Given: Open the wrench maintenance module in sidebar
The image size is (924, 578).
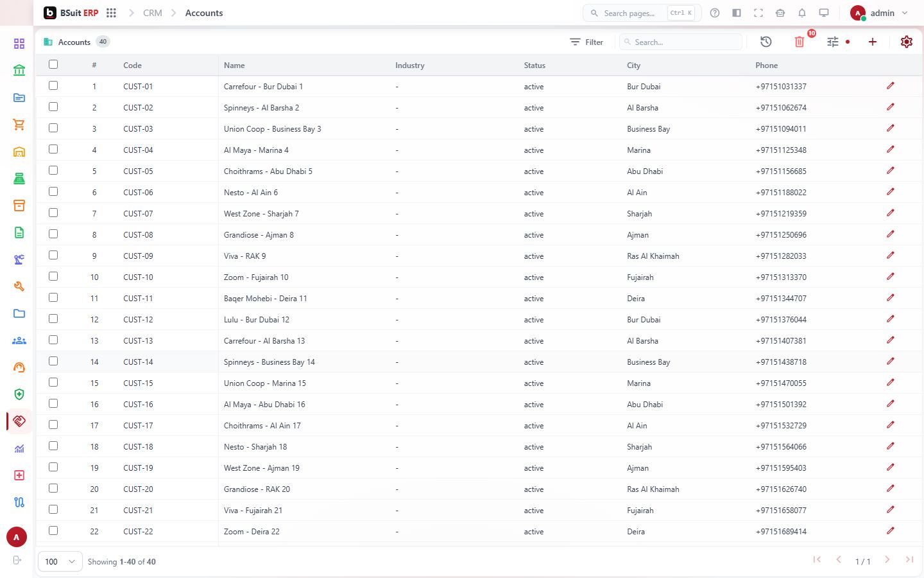Looking at the screenshot, I should [19, 286].
